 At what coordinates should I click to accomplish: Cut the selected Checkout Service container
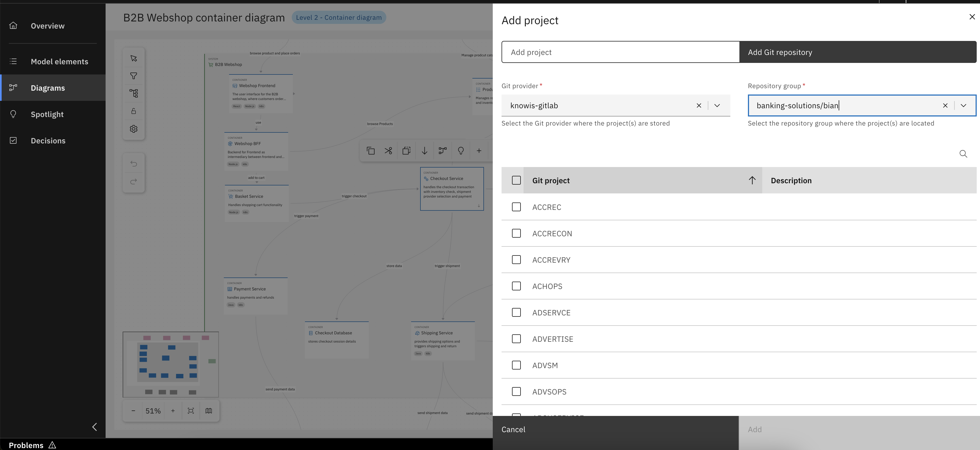click(x=388, y=151)
